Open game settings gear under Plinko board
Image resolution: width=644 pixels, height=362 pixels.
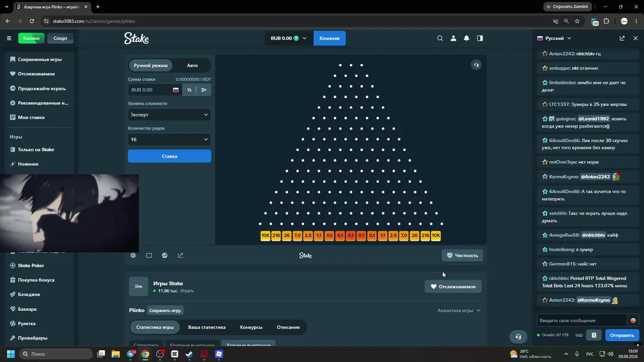point(133,255)
